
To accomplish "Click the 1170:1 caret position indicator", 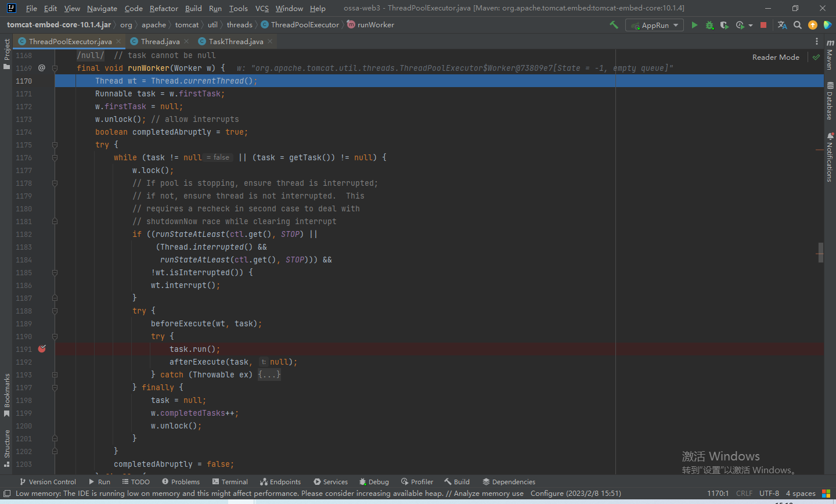I will (718, 494).
